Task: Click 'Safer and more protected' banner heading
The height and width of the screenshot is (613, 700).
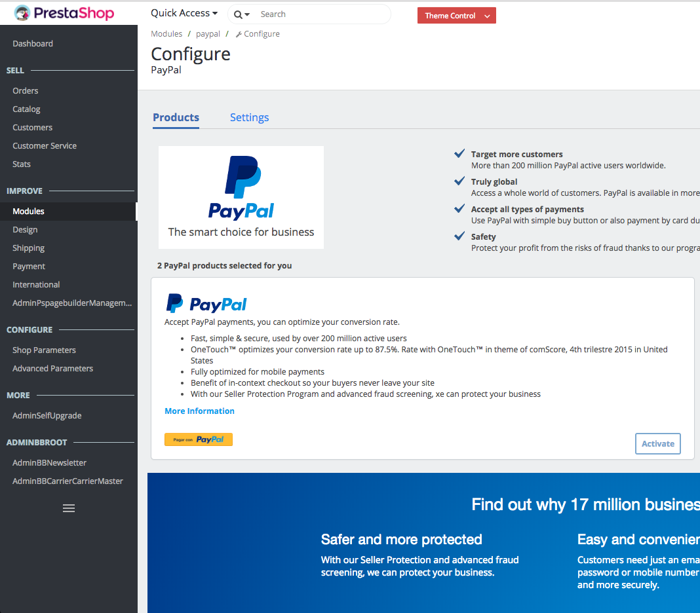Action: click(x=401, y=540)
